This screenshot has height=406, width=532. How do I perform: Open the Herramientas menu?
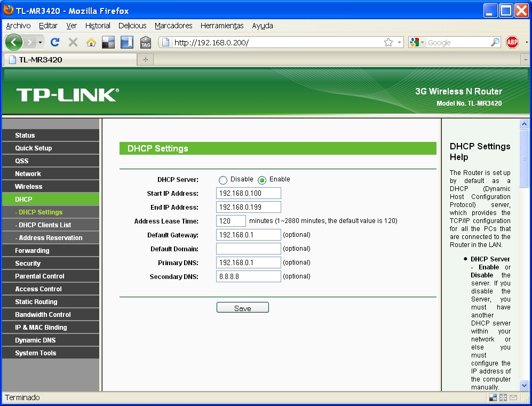pyautogui.click(x=222, y=26)
